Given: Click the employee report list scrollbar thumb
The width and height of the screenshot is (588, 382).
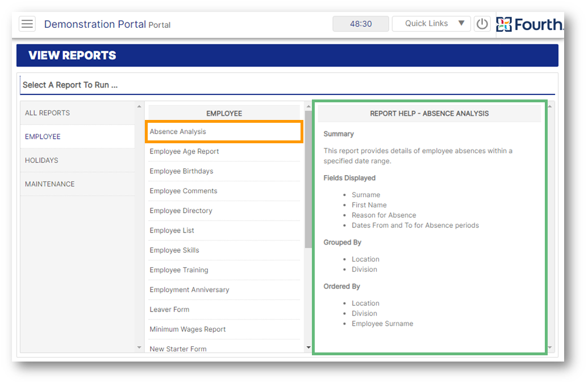Looking at the screenshot, I should [308, 180].
